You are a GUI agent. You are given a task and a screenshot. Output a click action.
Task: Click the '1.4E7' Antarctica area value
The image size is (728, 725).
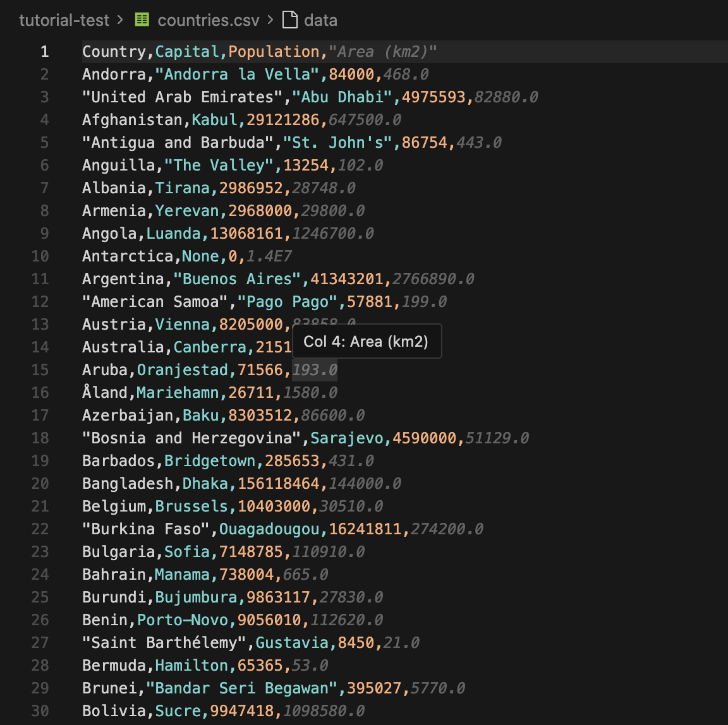coord(269,256)
